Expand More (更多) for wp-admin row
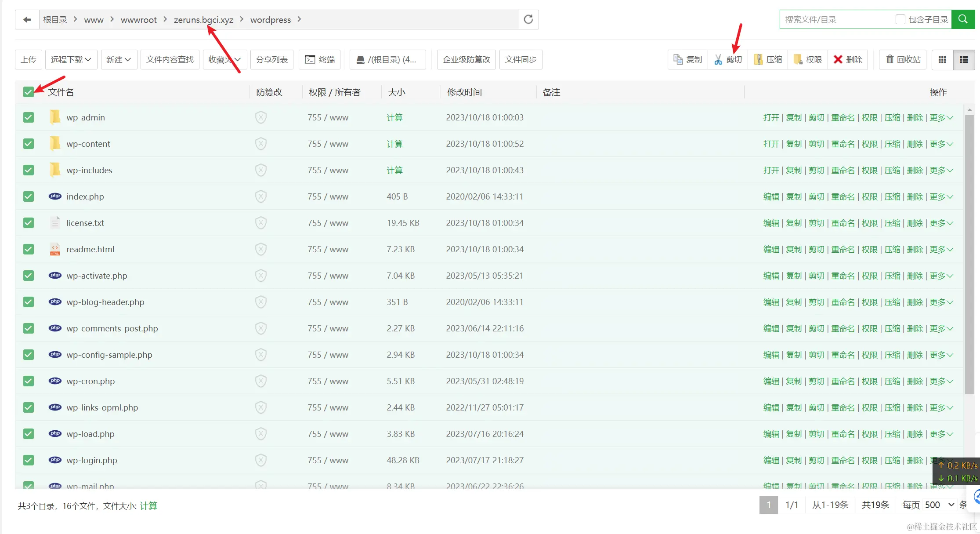Screen dimensions: 980x534 (x=941, y=117)
